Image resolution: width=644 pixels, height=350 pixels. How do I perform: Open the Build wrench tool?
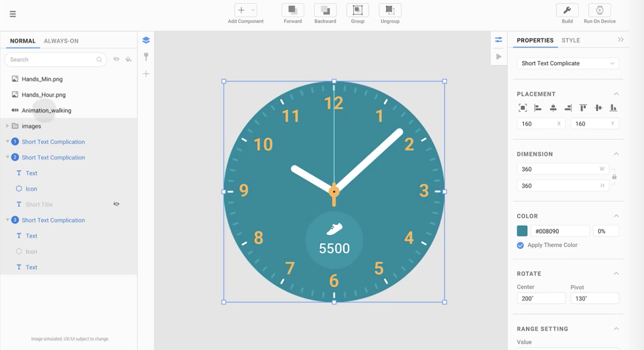[567, 10]
